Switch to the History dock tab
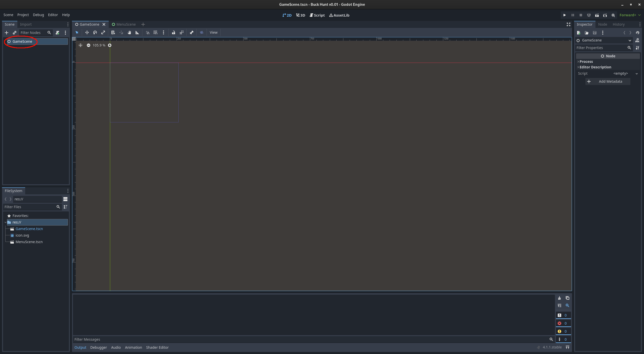The width and height of the screenshot is (644, 354). point(619,24)
